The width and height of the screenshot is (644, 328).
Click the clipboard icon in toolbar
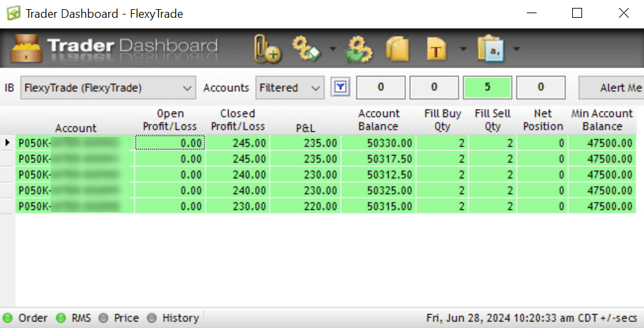coord(491,49)
